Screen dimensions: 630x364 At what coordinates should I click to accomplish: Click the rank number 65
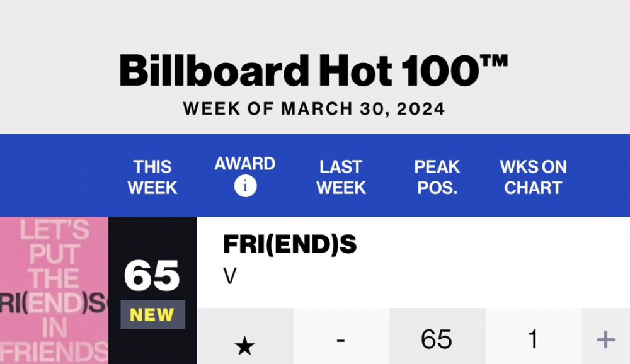click(x=152, y=276)
